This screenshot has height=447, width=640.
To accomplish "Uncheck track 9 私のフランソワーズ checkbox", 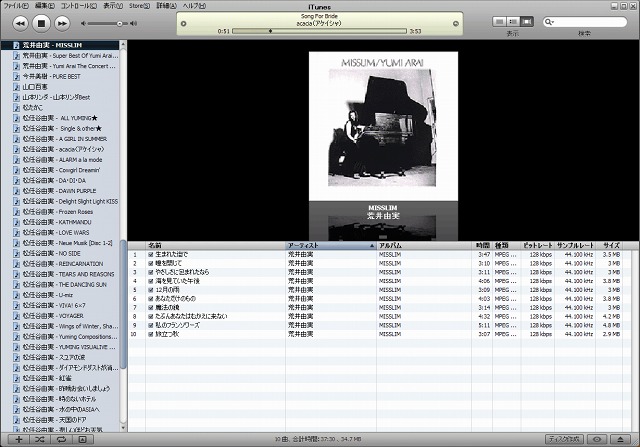I will click(151, 325).
